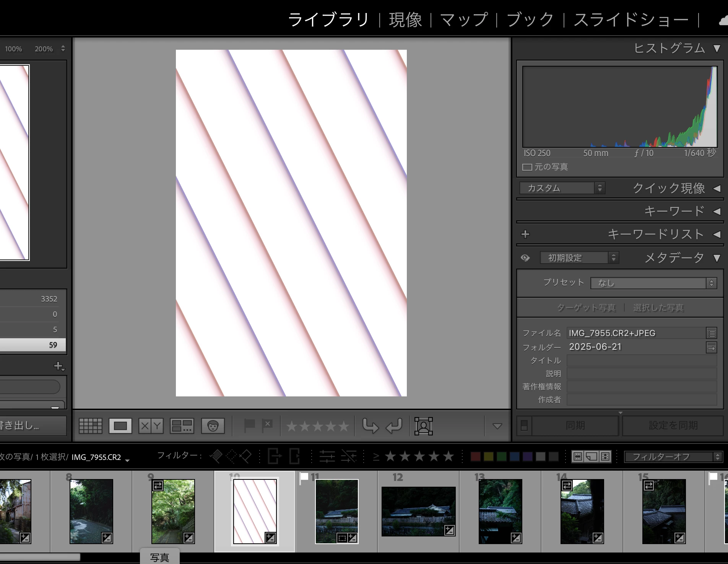Image resolution: width=728 pixels, height=564 pixels.
Task: Open People face view mode
Action: (x=213, y=426)
